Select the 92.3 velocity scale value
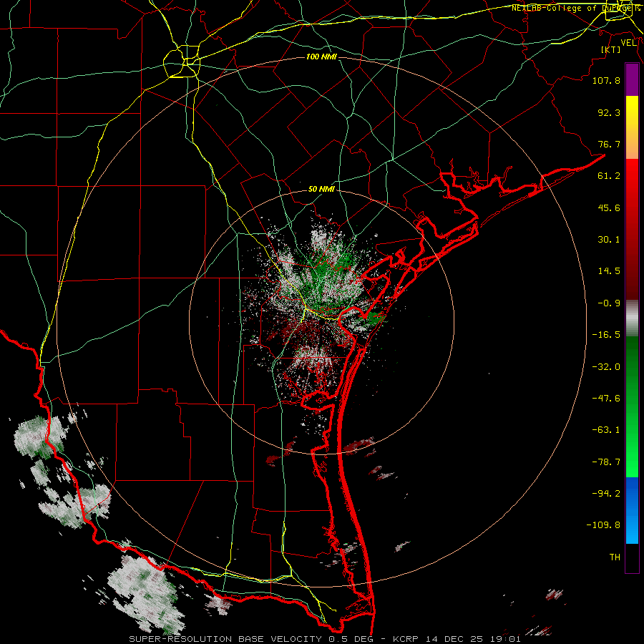 [609, 112]
